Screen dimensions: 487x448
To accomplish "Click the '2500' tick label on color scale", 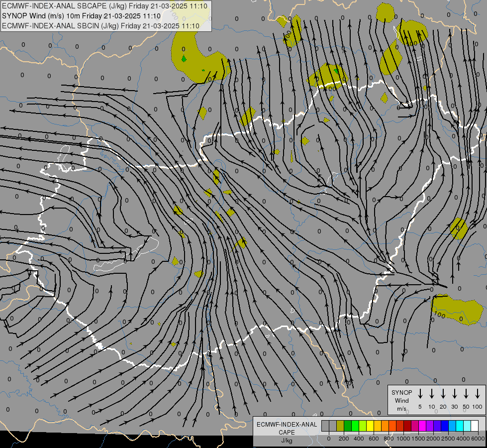I will (x=448, y=439).
